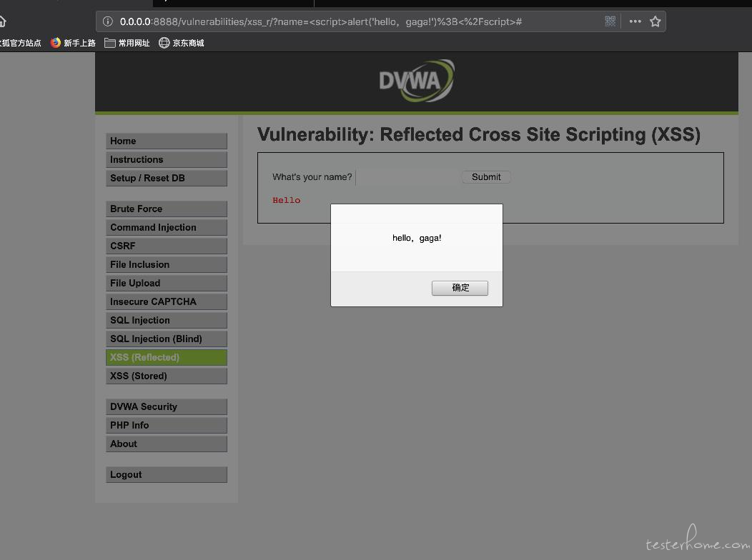
Task: Open the SQL Injection page
Action: [x=167, y=320]
